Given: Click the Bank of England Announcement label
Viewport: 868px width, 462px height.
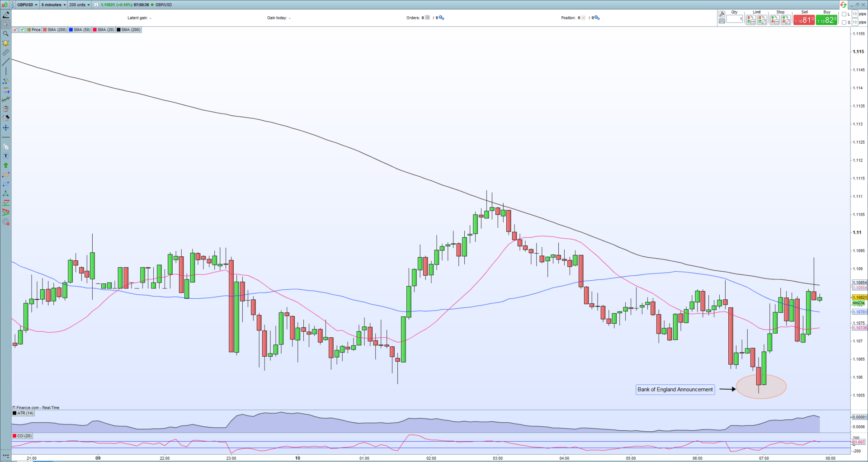Looking at the screenshot, I should (675, 389).
